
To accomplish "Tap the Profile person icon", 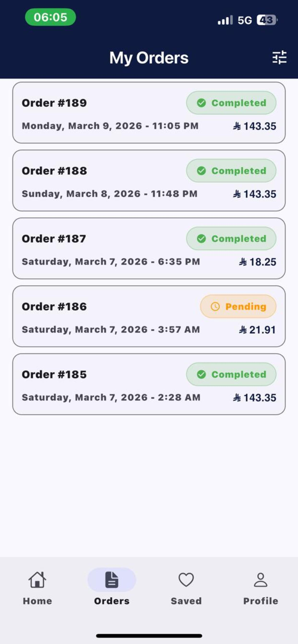I will click(x=261, y=580).
